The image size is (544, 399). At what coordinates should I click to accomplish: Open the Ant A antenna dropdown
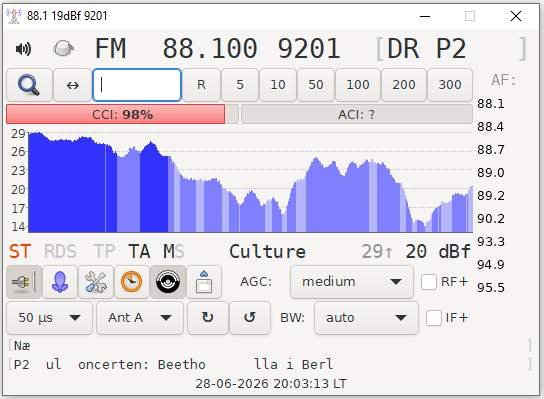pyautogui.click(x=140, y=317)
